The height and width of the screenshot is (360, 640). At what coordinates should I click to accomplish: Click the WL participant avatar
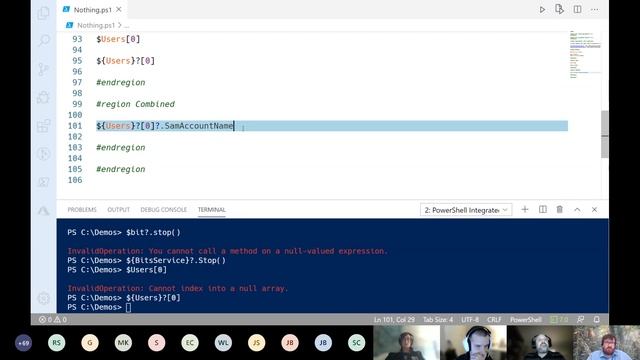[223, 343]
